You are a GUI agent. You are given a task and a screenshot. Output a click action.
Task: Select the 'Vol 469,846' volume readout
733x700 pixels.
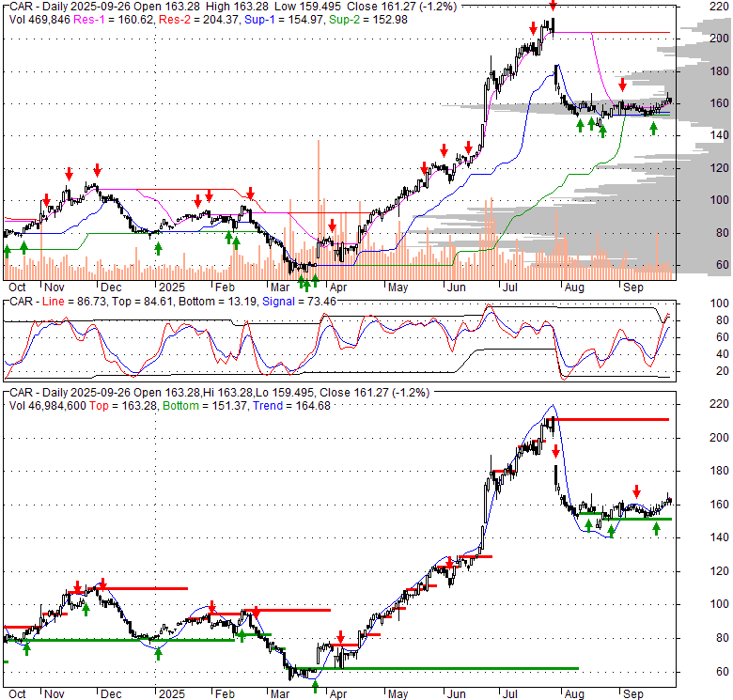coord(39,20)
